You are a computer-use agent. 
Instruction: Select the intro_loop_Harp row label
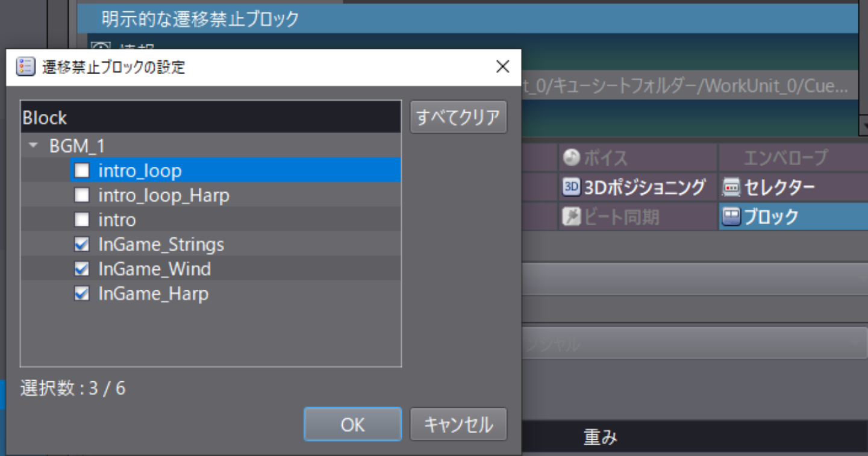click(164, 196)
